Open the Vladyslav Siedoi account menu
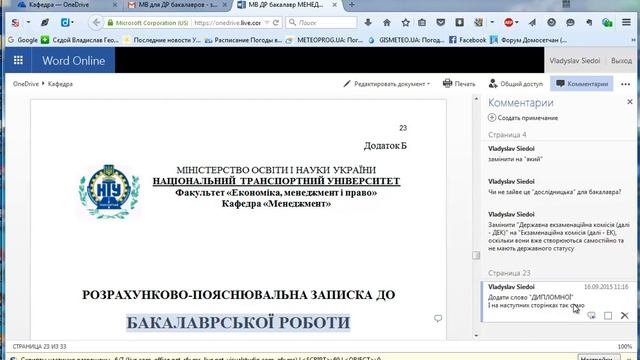The height and width of the screenshot is (360, 640). tap(574, 60)
